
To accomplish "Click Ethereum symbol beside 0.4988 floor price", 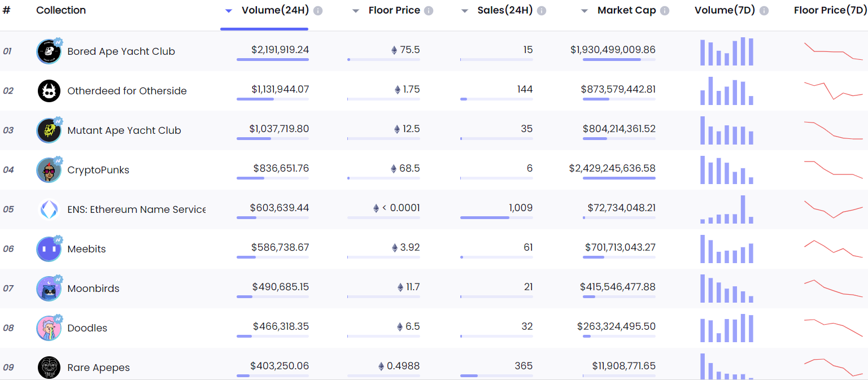I will 381,366.
